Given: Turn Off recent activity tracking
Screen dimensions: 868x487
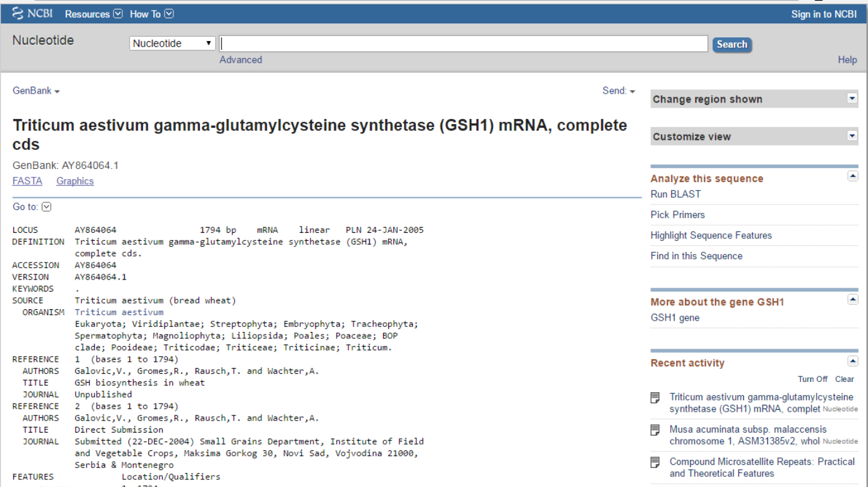Looking at the screenshot, I should click(812, 379).
